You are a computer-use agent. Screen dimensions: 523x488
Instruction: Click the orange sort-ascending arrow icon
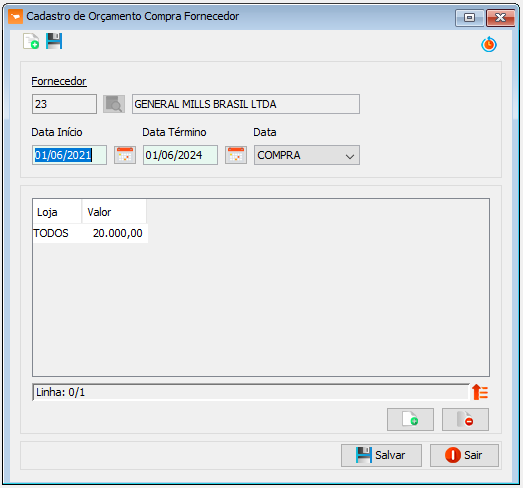480,392
